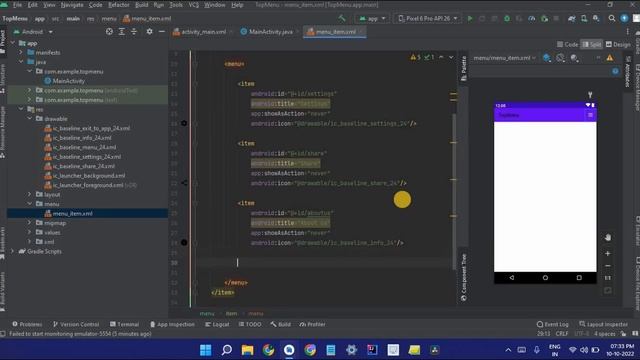This screenshot has height=360, width=640.
Task: Open the Build menu
Action: point(141,5)
